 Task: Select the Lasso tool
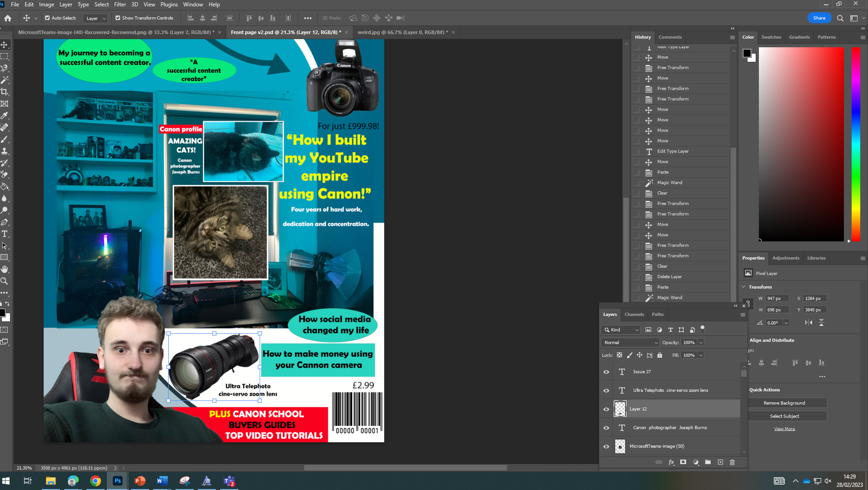tap(5, 68)
